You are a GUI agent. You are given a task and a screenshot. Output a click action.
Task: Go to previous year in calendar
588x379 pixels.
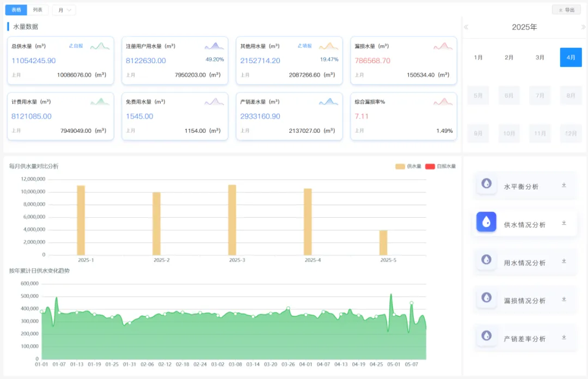coord(466,27)
